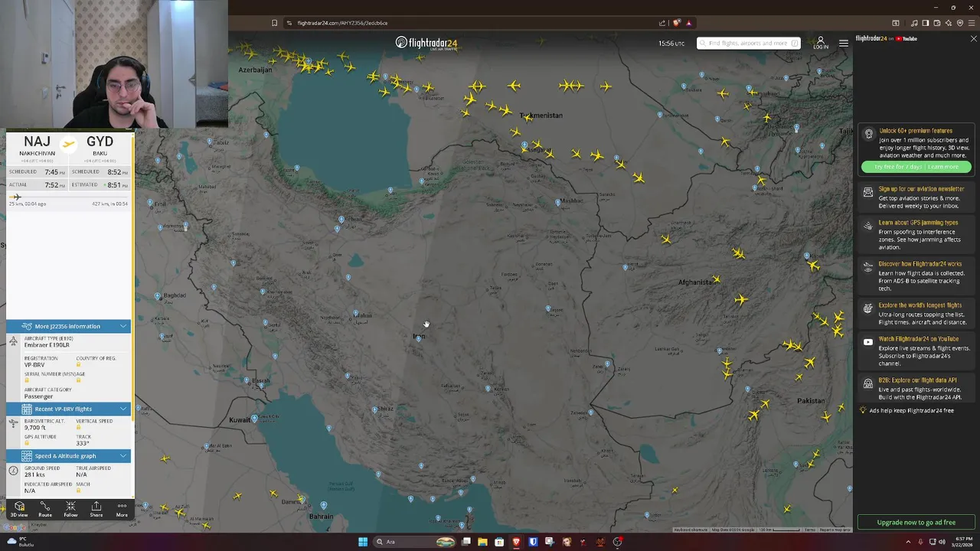Open the More options menu in flight panel
This screenshot has height=551, width=980.
click(x=122, y=509)
